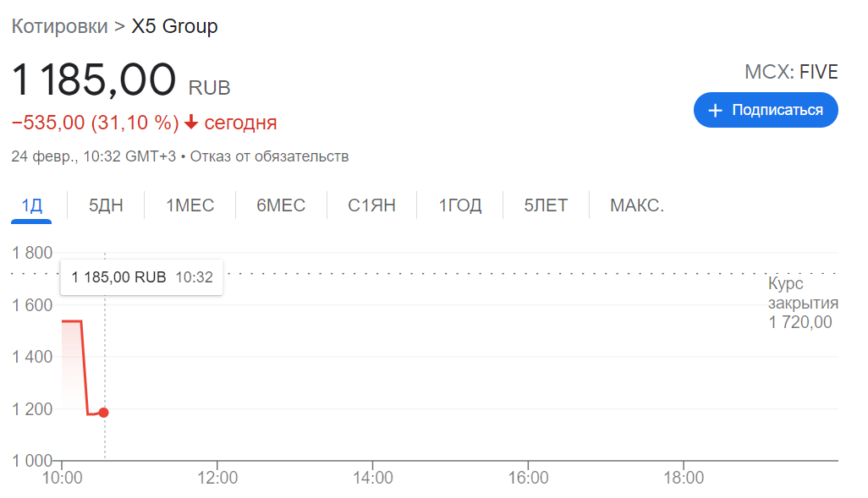868x498 pixels.
Task: Select the С1ЯН year-to-date tab
Action: pyautogui.click(x=371, y=205)
